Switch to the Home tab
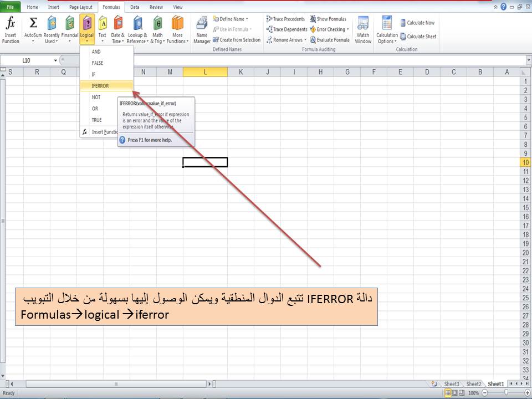The width and height of the screenshot is (532, 399). click(32, 7)
